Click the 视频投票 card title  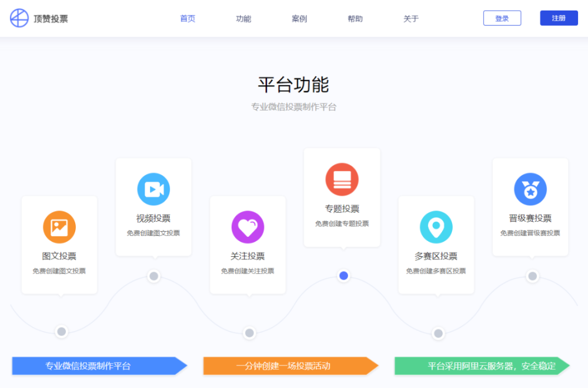153,219
